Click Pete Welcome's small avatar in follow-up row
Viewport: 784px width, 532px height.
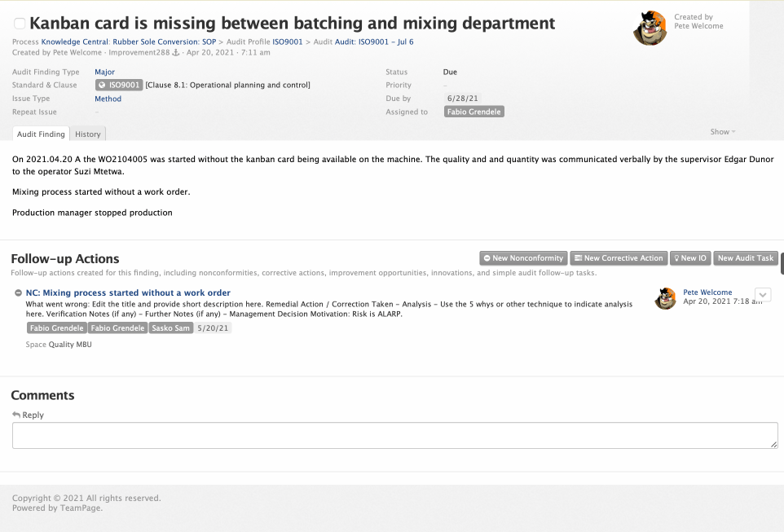tap(665, 298)
